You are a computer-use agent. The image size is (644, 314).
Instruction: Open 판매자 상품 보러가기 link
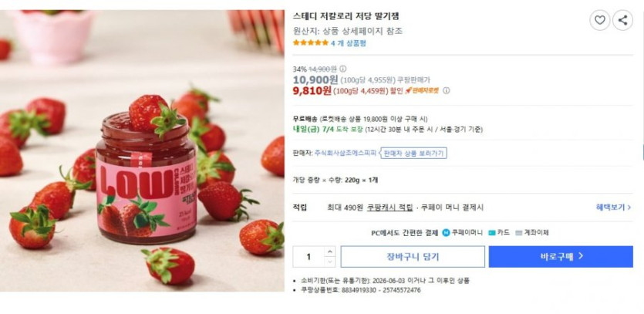(413, 154)
